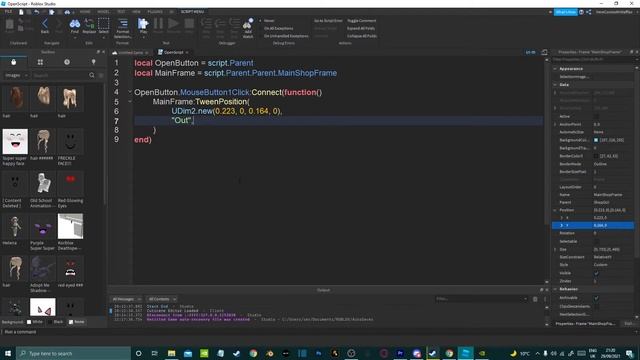Screen dimensions: 640x360
Task: Open Toolbox Inventory grid tab
Action: tap(40, 62)
